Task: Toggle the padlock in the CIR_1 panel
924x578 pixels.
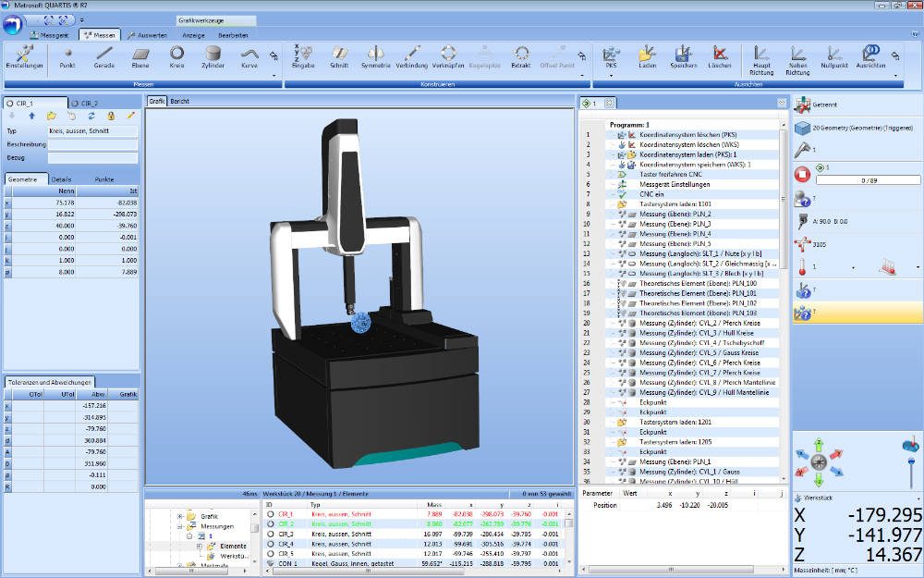Action: [112, 117]
